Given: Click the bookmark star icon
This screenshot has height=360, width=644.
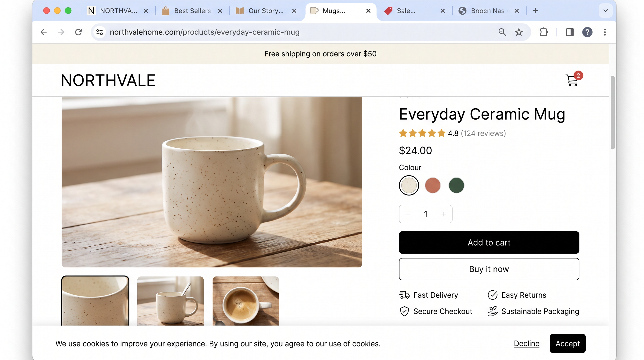Looking at the screenshot, I should coord(519,32).
